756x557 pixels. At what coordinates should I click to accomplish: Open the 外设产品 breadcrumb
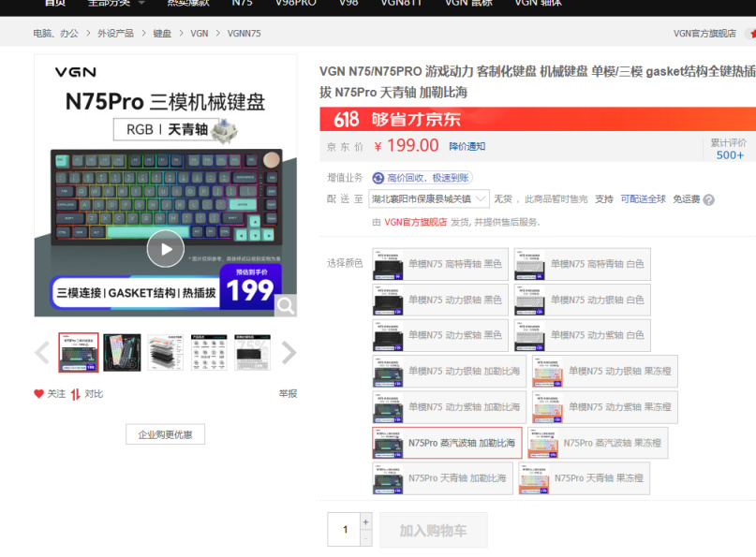115,34
